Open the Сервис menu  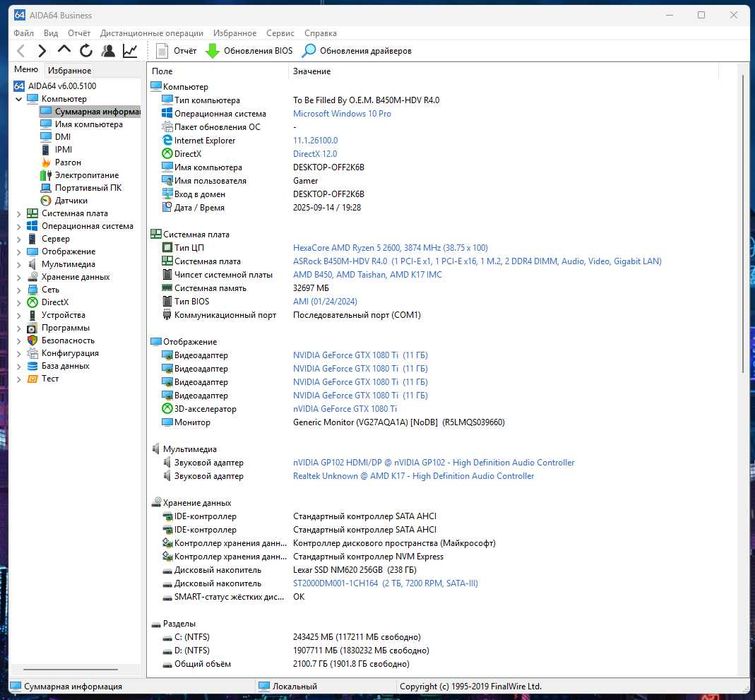coord(280,33)
